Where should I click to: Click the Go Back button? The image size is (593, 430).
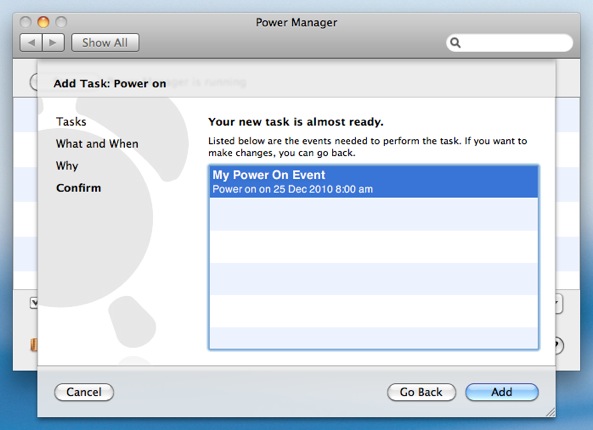(421, 392)
